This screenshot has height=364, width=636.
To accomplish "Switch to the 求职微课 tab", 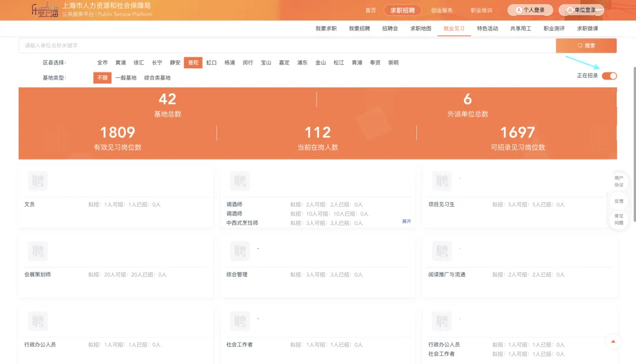I will (x=587, y=28).
